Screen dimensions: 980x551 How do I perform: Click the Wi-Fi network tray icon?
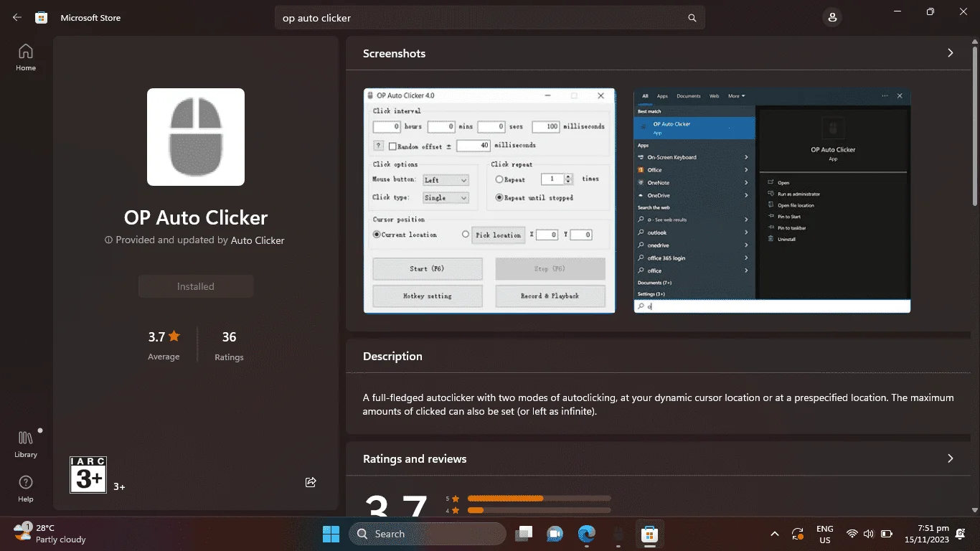tap(852, 534)
